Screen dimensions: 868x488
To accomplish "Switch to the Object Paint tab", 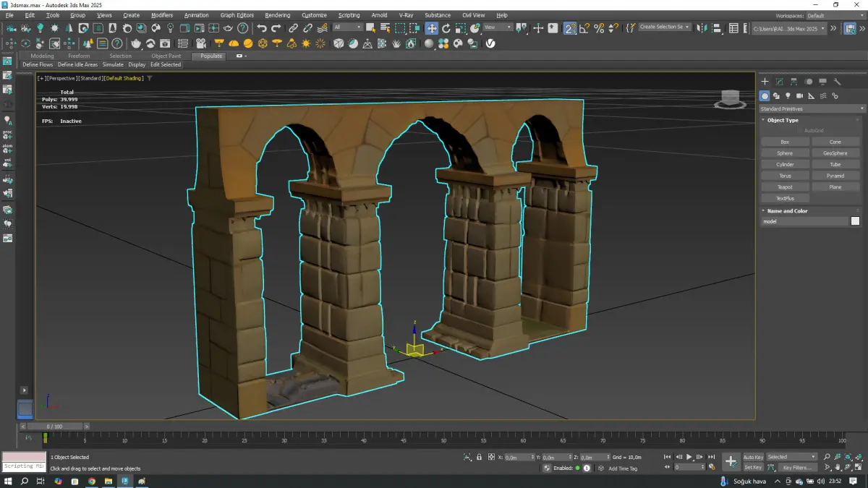I will (x=166, y=56).
